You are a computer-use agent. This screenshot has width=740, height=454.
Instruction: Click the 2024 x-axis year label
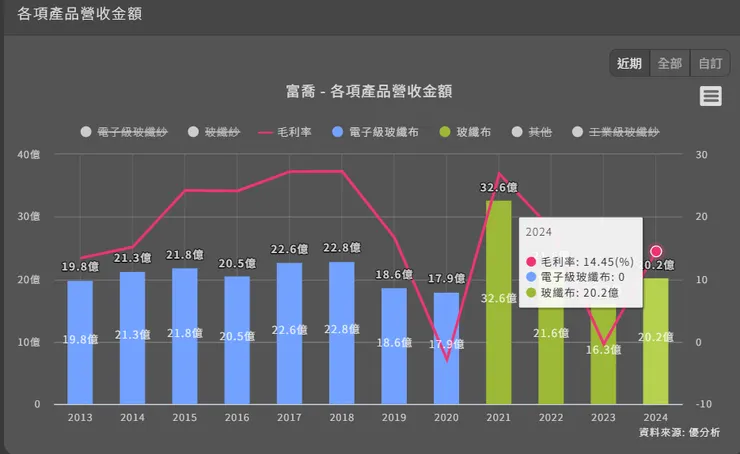point(656,417)
